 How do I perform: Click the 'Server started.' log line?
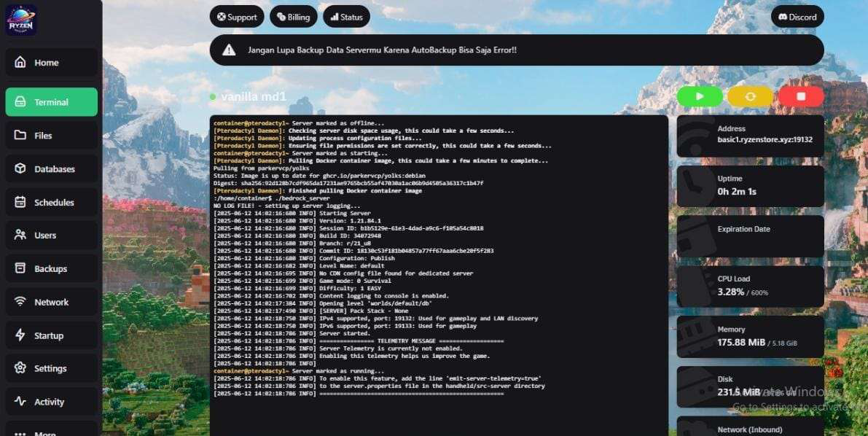coord(292,333)
